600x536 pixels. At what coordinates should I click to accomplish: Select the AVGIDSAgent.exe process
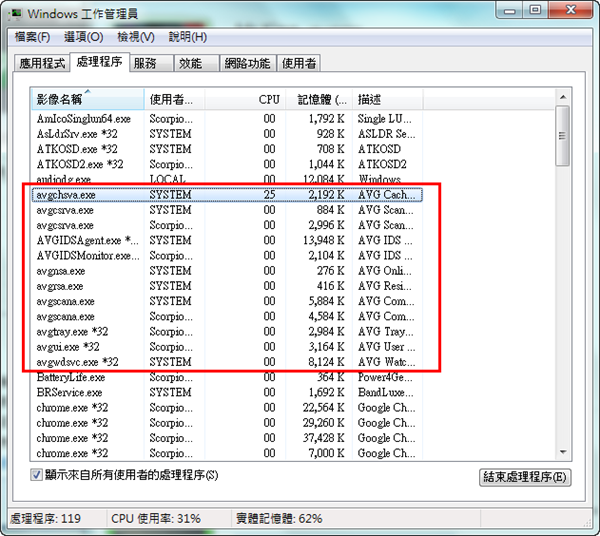pyautogui.click(x=227, y=240)
